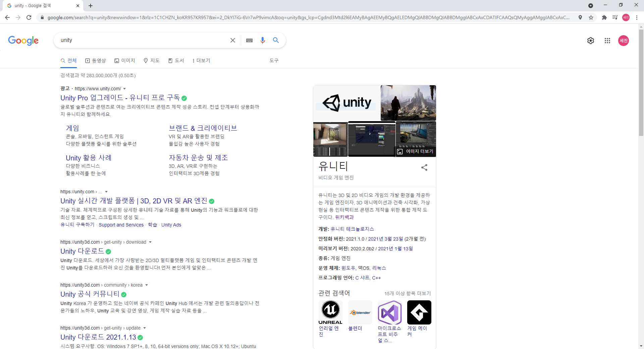Open the 도구 search tools
644x349 pixels.
274,61
